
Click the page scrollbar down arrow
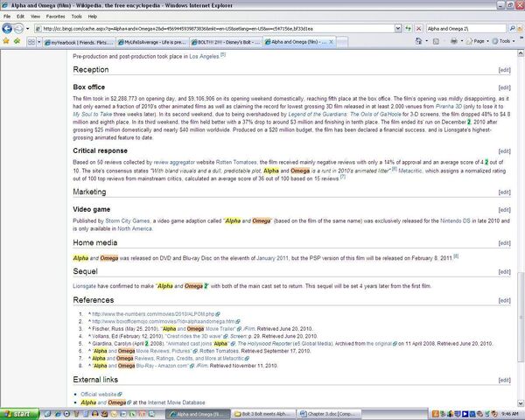[521, 403]
